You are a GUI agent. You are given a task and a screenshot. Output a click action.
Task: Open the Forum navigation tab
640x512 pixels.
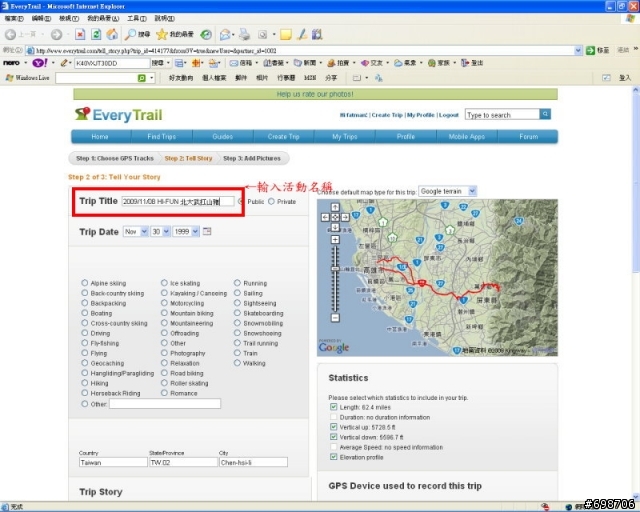(x=528, y=137)
